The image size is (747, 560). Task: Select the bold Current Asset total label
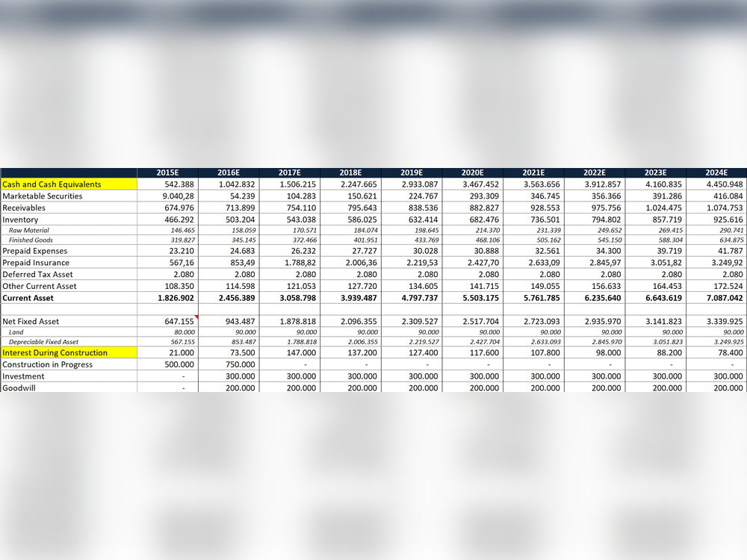[28, 298]
